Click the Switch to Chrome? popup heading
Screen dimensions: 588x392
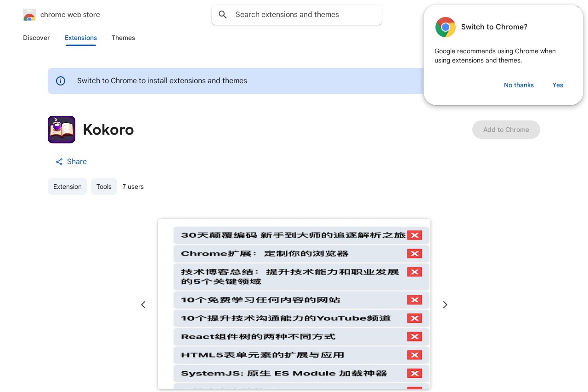coord(494,27)
